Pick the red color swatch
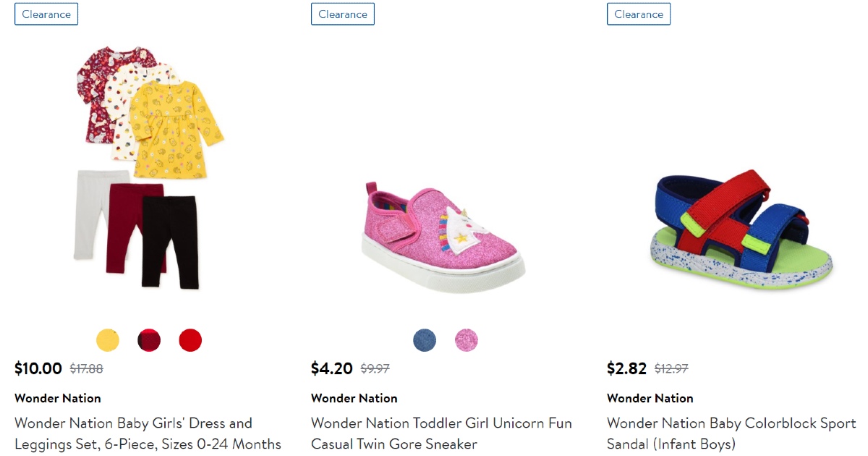Viewport: 868px width, 456px height. click(x=190, y=340)
